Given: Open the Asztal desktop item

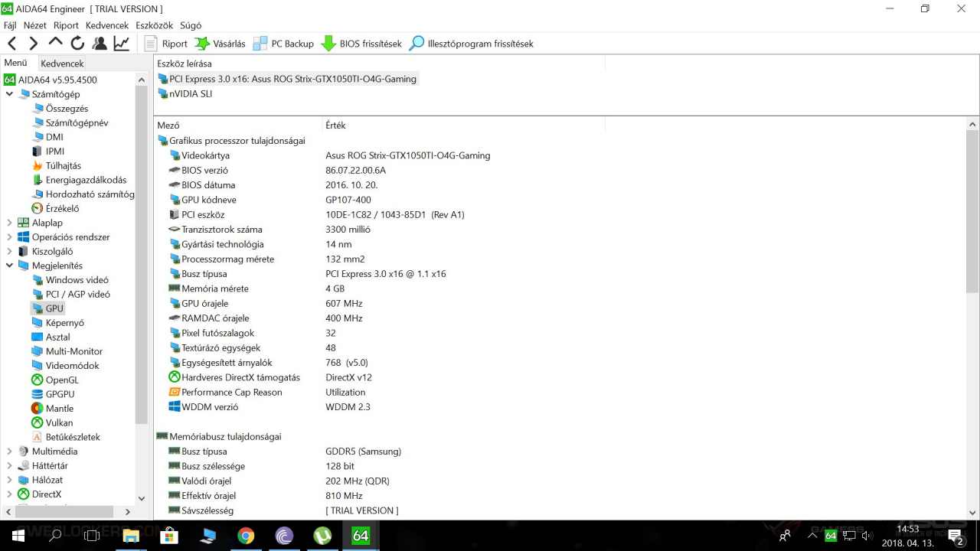Looking at the screenshot, I should click(51, 337).
